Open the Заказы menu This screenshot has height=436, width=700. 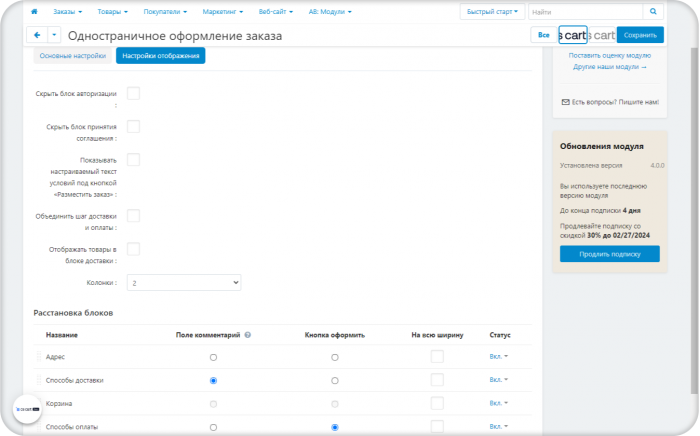67,12
